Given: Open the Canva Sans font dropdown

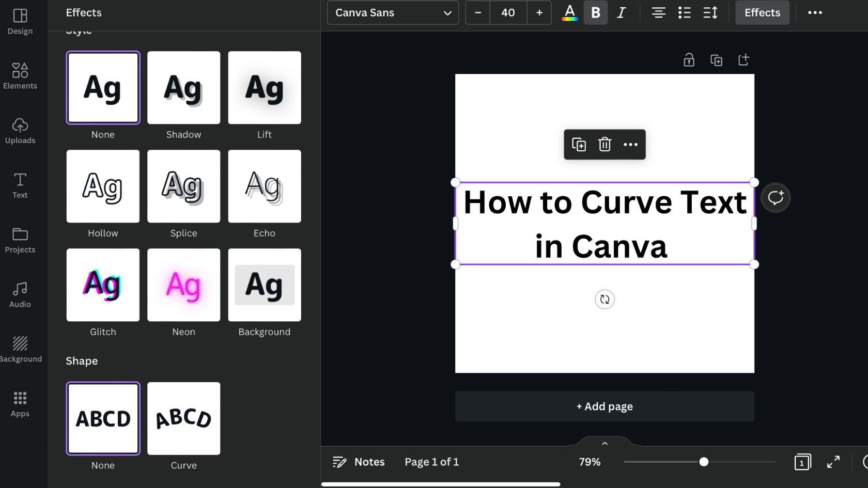Looking at the screenshot, I should point(393,12).
